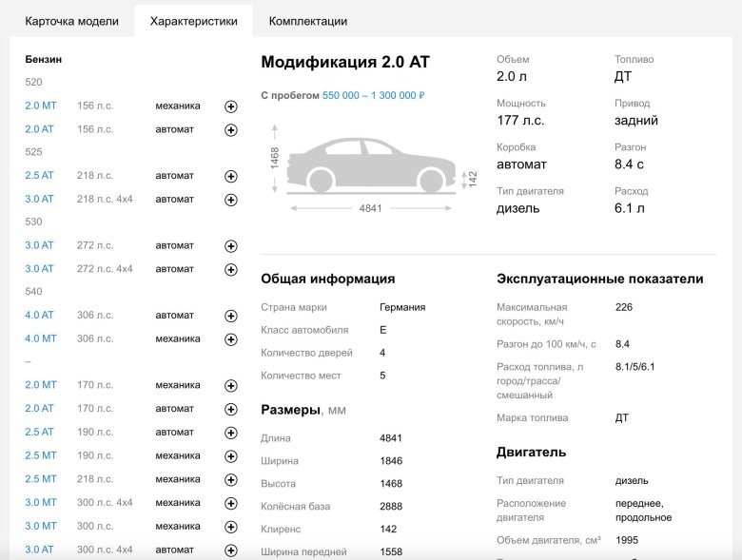
Task: Select the Характеристики tab
Action: (193, 21)
